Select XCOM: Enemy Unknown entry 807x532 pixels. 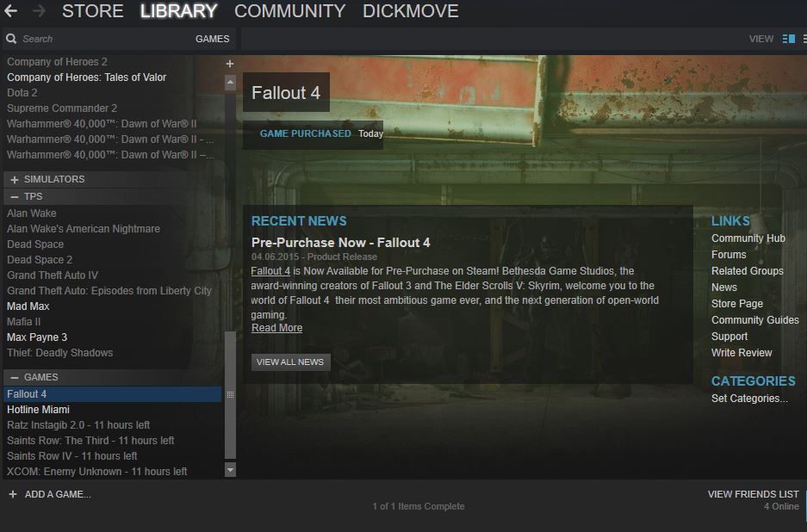tap(96, 471)
